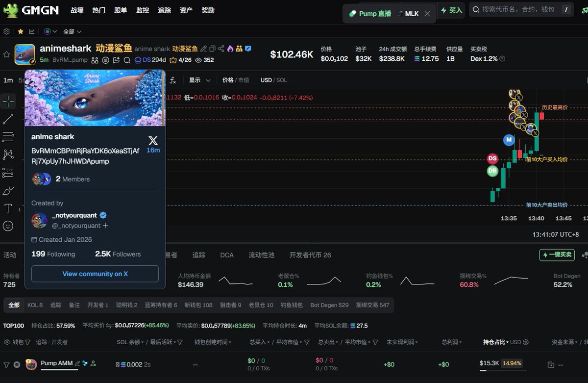Dismiss the Pump 直播 MLK notification
The image size is (588, 383).
pos(427,14)
